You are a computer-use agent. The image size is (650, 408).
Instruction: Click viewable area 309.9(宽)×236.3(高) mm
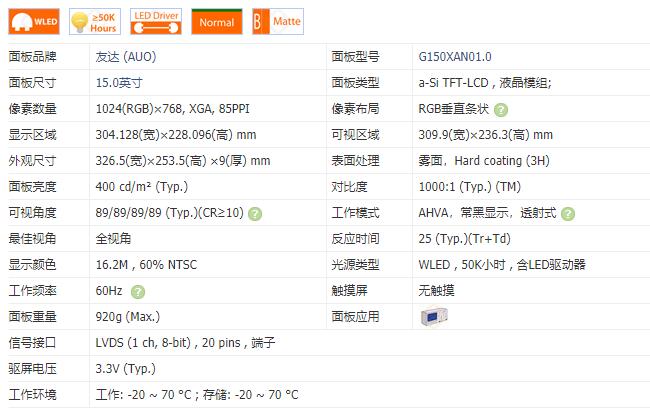(485, 135)
